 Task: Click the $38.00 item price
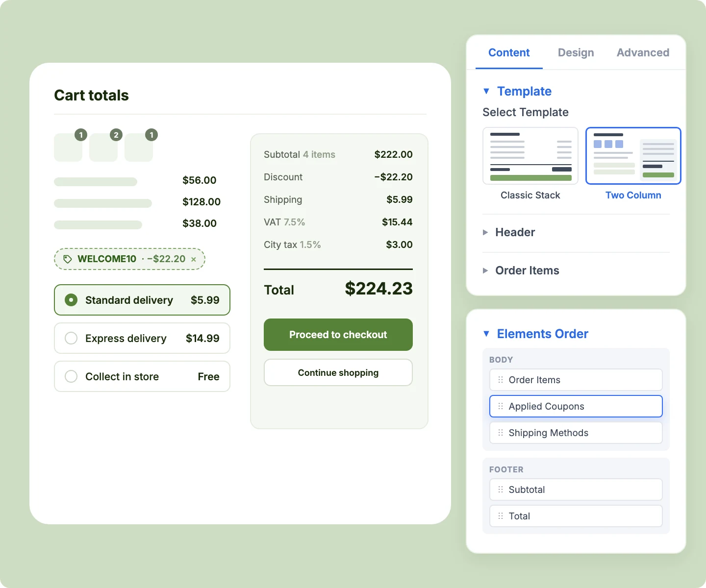(x=200, y=223)
